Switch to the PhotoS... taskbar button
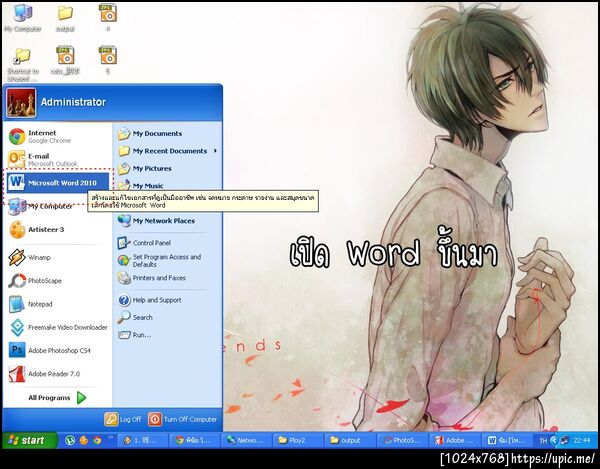Image resolution: width=600 pixels, height=469 pixels. pyautogui.click(x=402, y=440)
